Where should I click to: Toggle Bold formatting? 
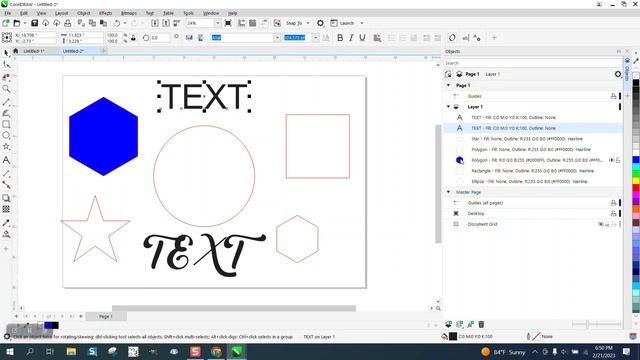[x=340, y=38]
